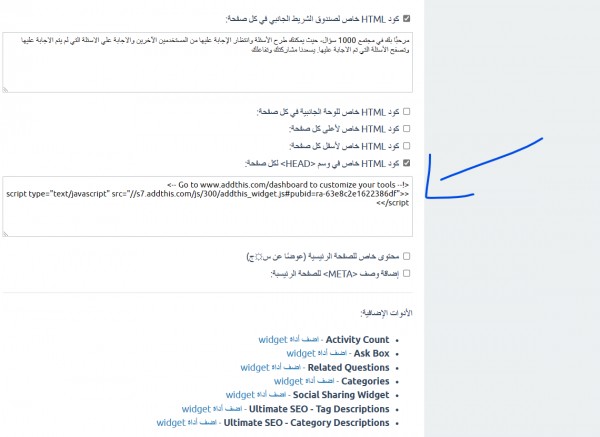Grab resize handle of HEAD code textarea
Screen dimensions: 600x437
(6, 236)
